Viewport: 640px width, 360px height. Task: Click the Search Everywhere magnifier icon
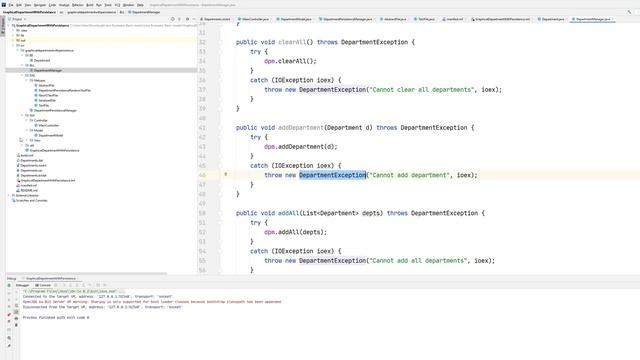(x=629, y=12)
